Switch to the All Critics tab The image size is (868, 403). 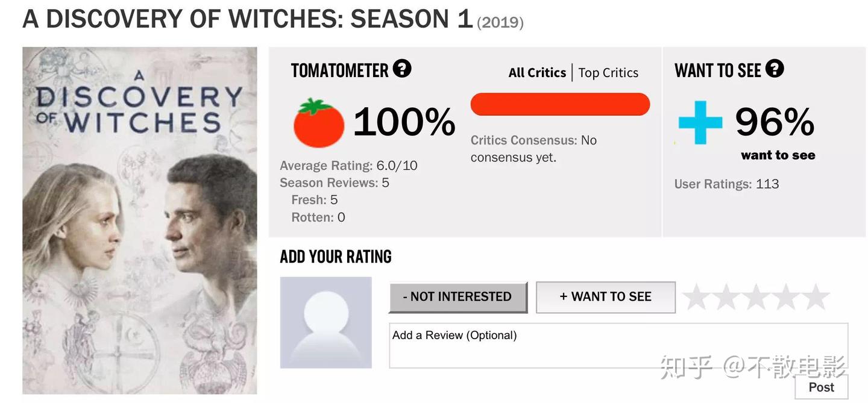coord(536,73)
